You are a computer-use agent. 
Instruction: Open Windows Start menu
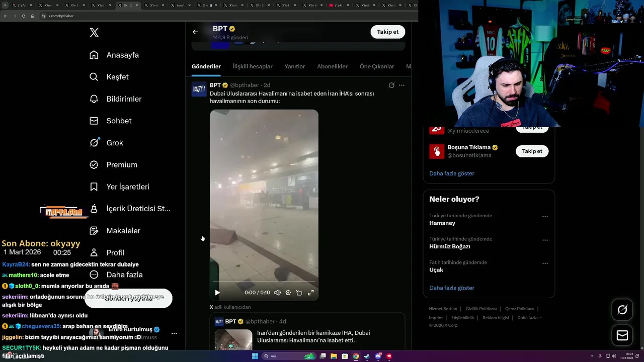coord(255,356)
